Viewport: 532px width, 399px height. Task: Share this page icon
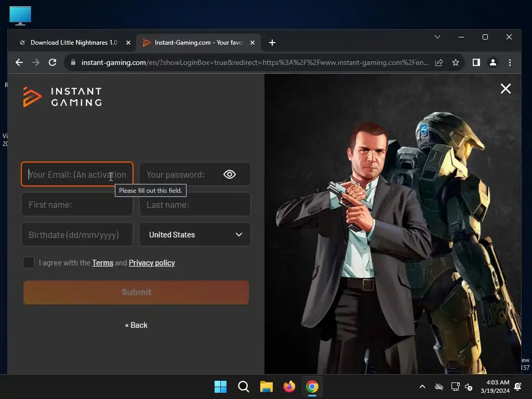(x=439, y=62)
